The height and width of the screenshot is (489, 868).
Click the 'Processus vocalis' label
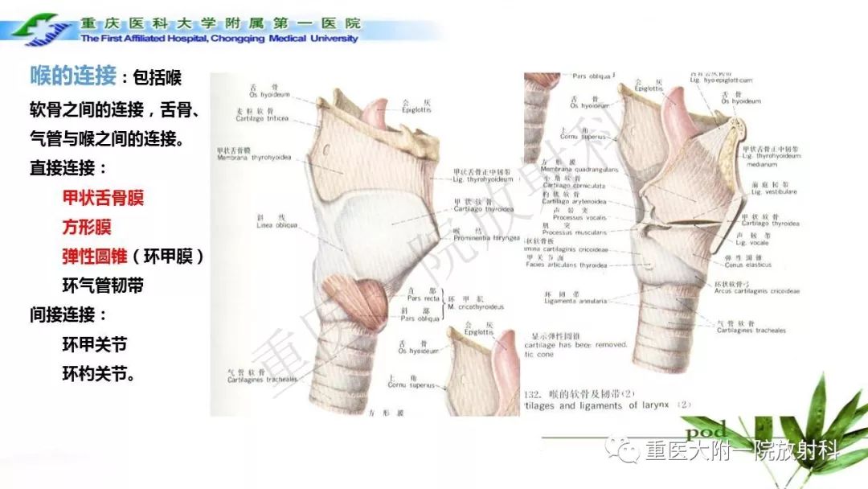tap(579, 218)
